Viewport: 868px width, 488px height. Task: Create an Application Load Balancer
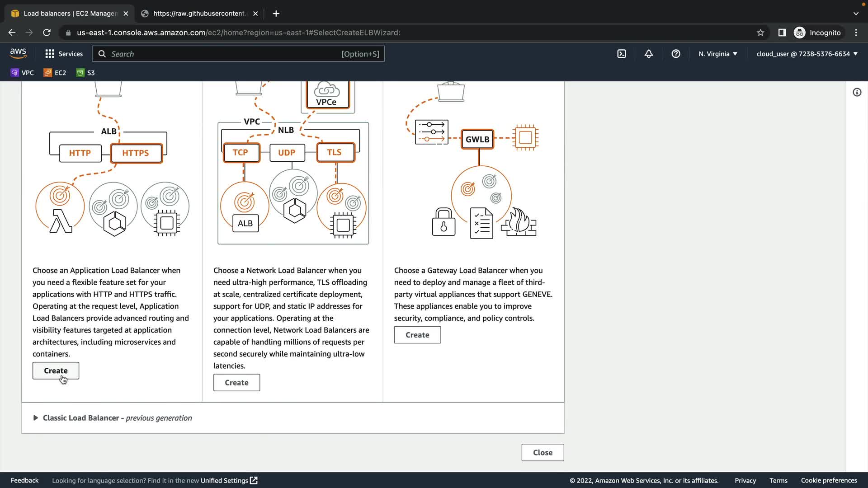click(x=56, y=371)
